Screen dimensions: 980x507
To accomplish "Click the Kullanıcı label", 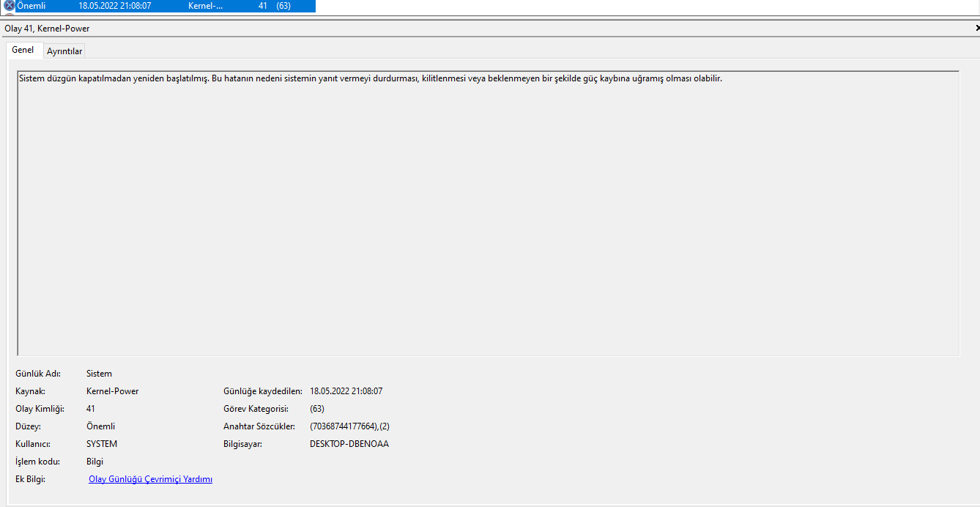I will pos(33,444).
